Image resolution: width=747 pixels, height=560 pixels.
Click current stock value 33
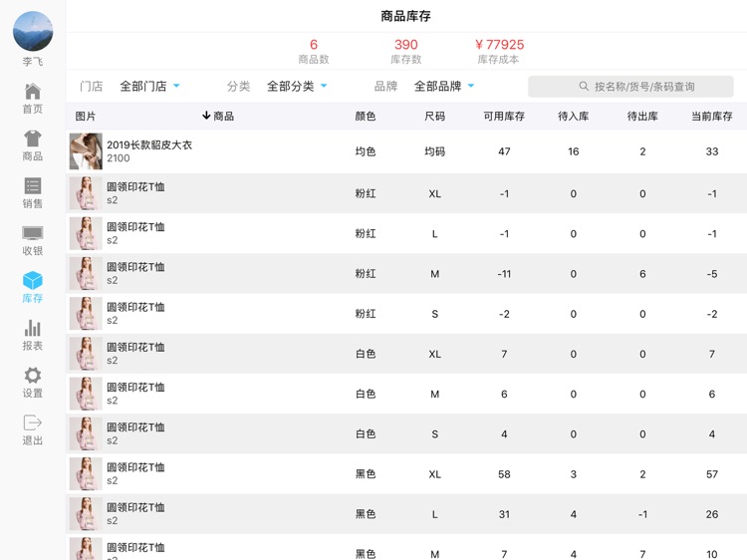pos(712,151)
